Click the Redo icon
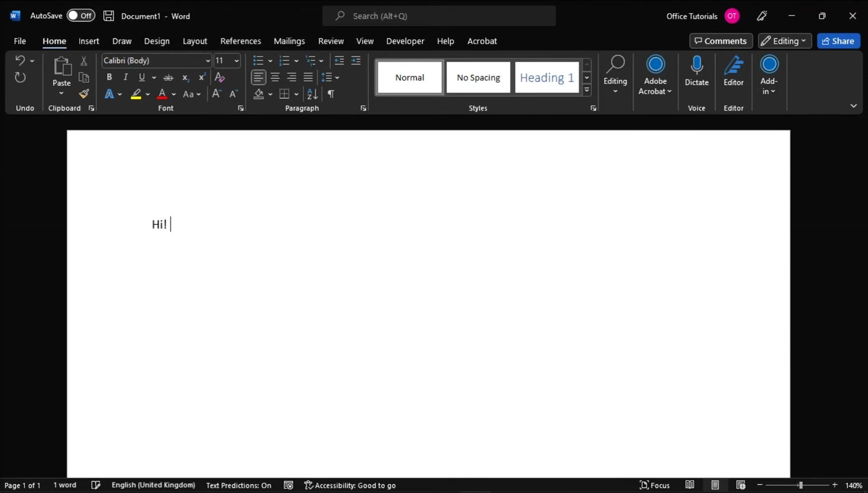This screenshot has width=868, height=493. click(x=20, y=77)
